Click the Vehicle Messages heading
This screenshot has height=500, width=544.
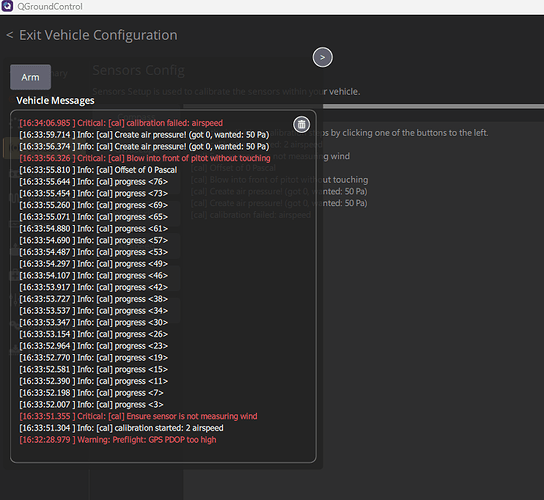tap(55, 101)
